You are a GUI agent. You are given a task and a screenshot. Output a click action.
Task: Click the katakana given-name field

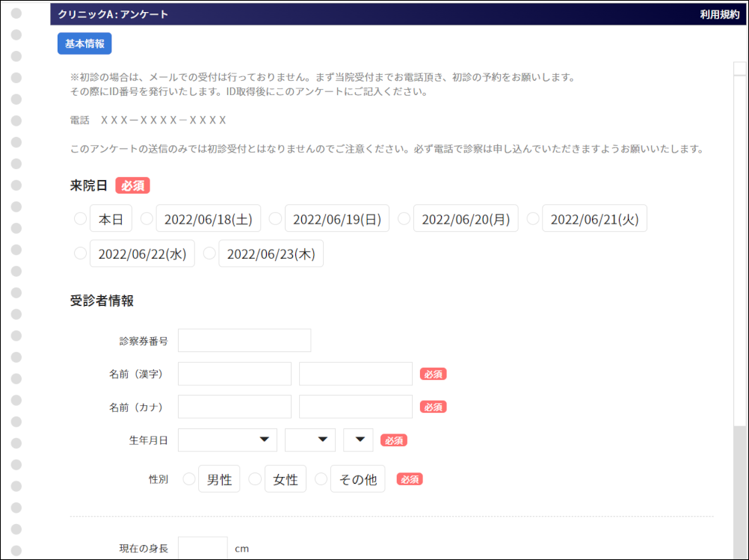355,406
